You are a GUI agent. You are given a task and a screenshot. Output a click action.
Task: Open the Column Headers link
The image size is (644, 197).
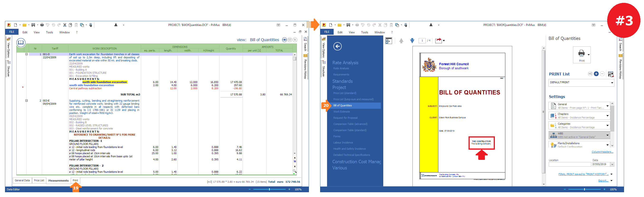click(x=602, y=152)
